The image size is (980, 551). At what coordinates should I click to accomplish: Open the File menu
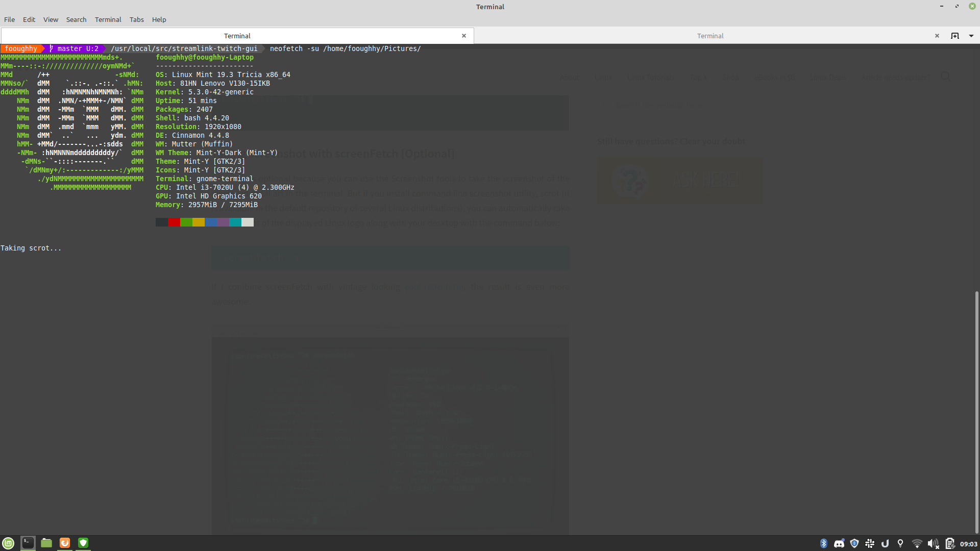pos(10,19)
